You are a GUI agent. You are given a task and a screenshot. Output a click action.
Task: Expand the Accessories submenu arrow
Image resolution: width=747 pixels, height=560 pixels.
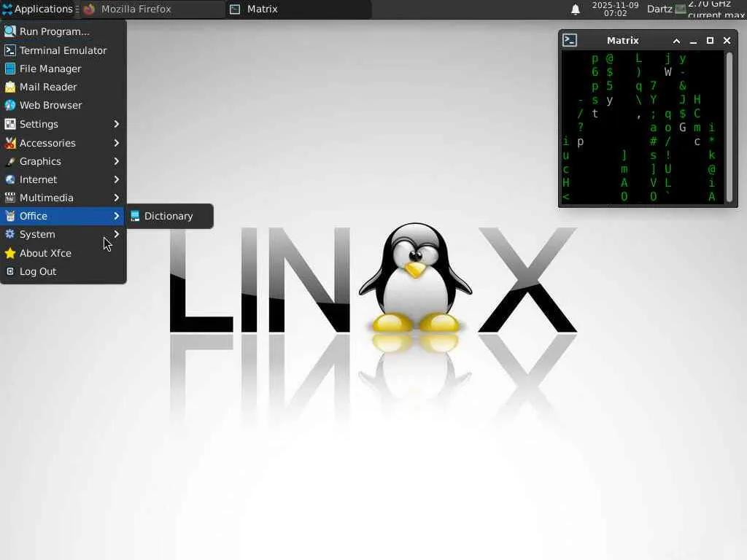[116, 143]
